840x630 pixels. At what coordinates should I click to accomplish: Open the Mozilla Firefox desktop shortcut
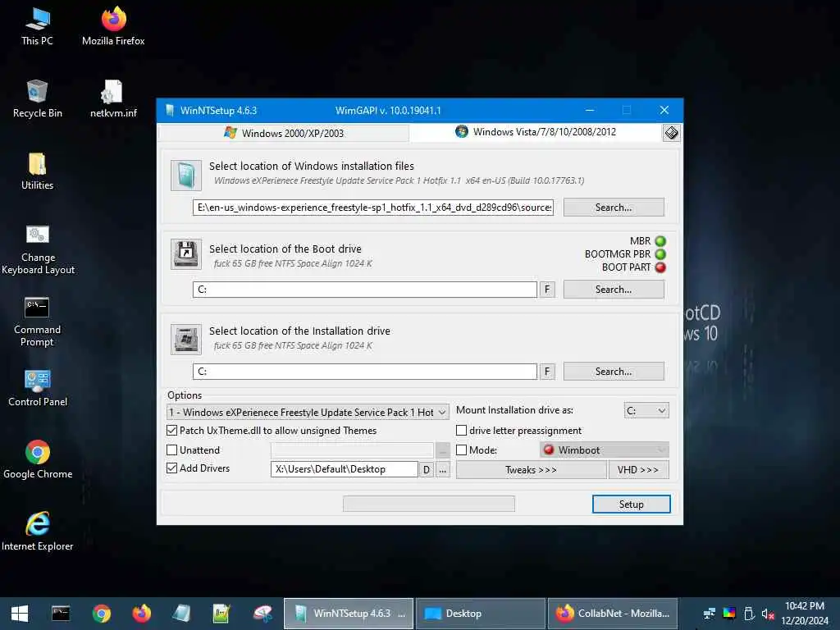pyautogui.click(x=113, y=27)
